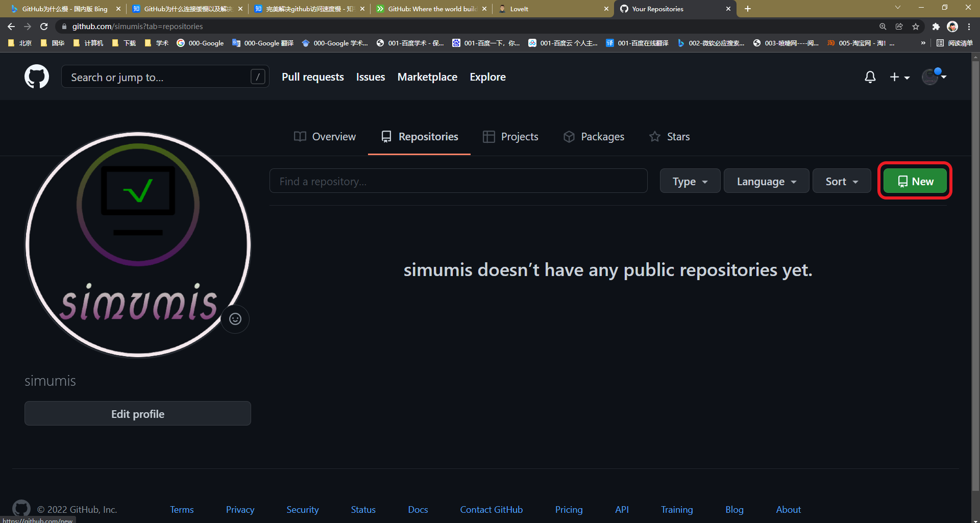Click the share page icon in address bar
The width and height of the screenshot is (980, 523).
coord(899,27)
